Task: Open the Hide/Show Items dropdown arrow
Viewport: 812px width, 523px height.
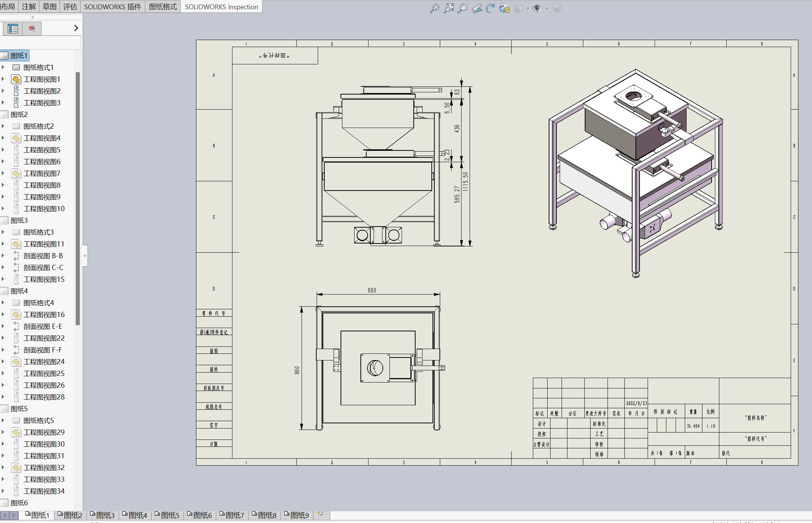Action: coord(547,8)
